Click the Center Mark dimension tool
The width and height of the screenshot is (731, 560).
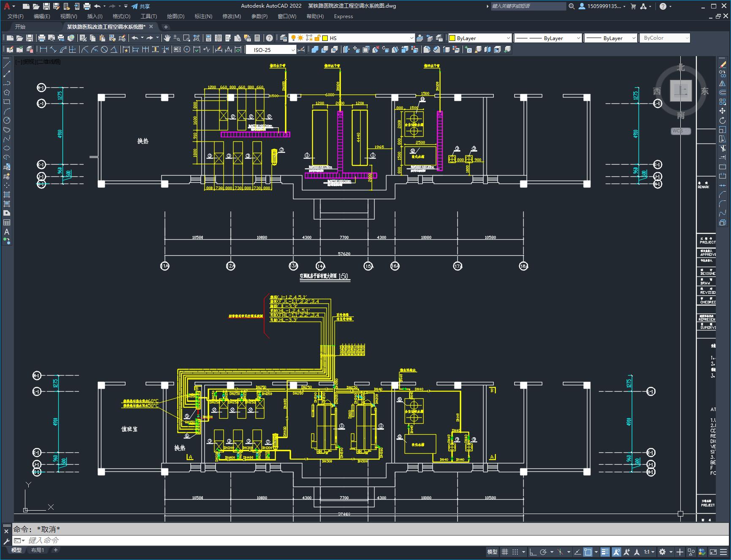(187, 50)
